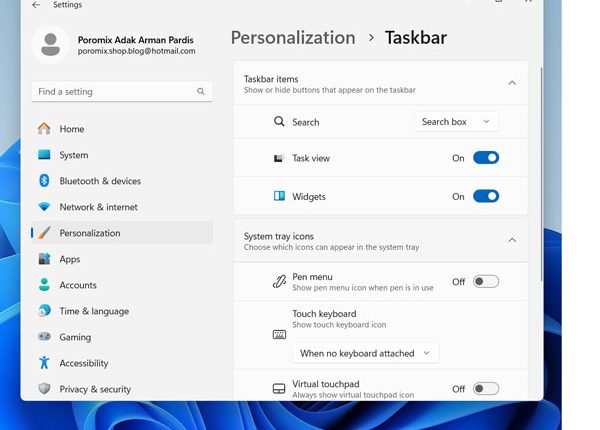Enable the Pen menu toggle
Image resolution: width=600 pixels, height=430 pixels.
(x=486, y=282)
